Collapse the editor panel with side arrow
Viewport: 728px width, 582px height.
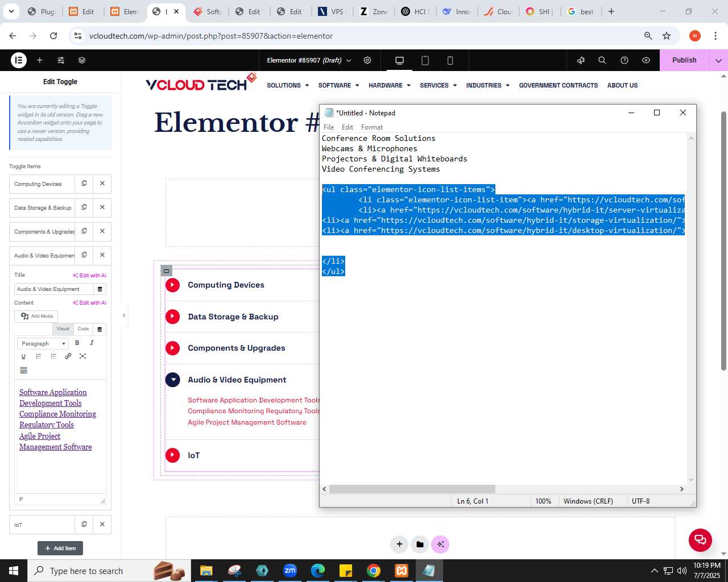tap(124, 315)
